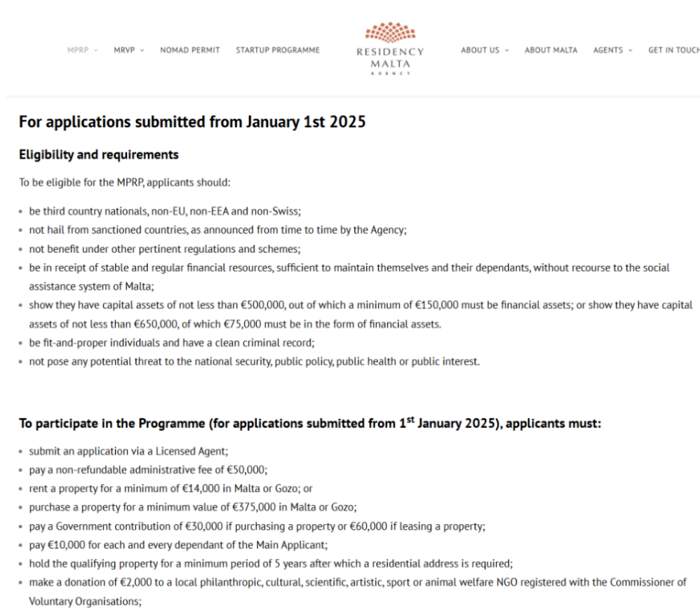The height and width of the screenshot is (611, 700).
Task: Click the bullet about €50,000 administrative fee
Action: [148, 470]
